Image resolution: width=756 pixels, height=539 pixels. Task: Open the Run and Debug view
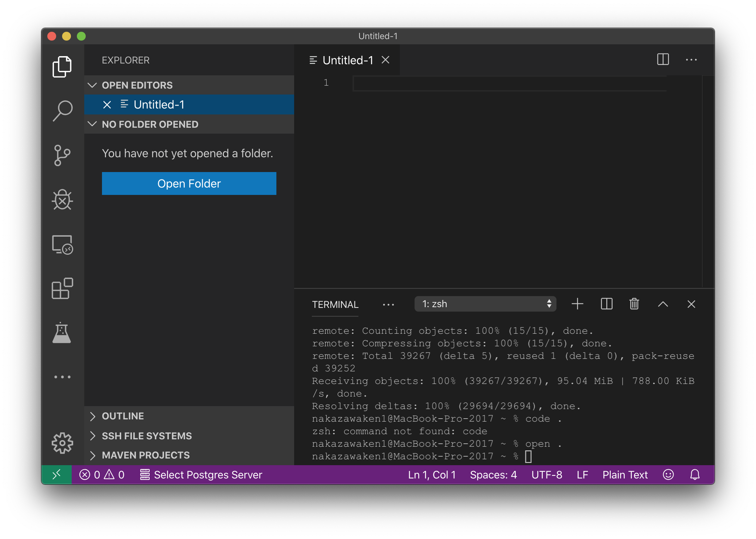click(x=62, y=200)
